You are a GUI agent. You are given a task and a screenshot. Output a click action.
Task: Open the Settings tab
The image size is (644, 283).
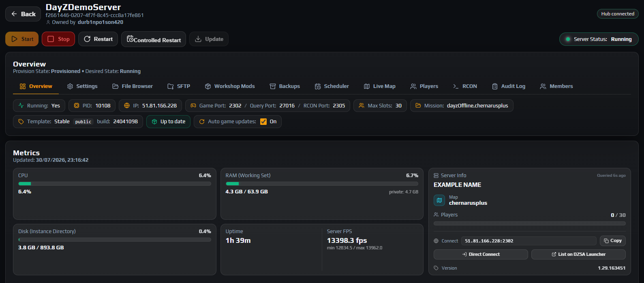click(x=82, y=86)
